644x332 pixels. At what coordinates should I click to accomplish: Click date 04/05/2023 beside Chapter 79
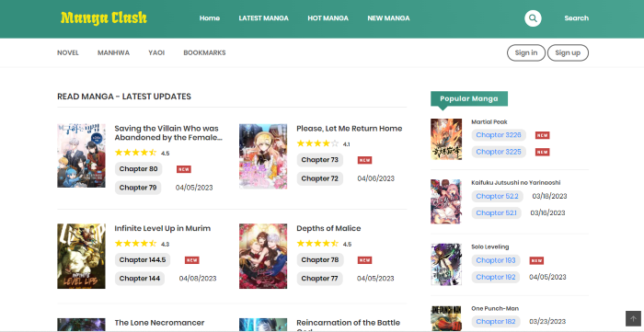coord(194,188)
